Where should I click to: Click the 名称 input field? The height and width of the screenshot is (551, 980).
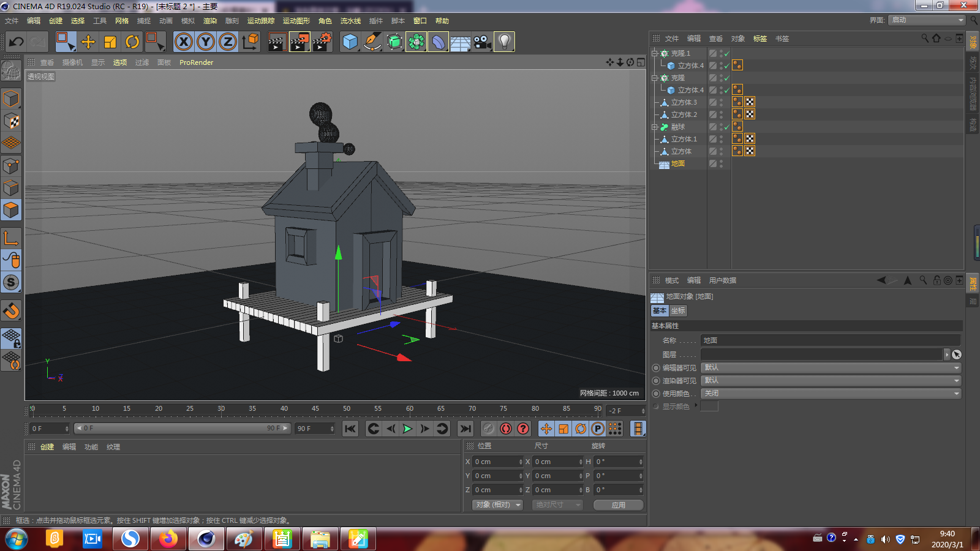[831, 340]
